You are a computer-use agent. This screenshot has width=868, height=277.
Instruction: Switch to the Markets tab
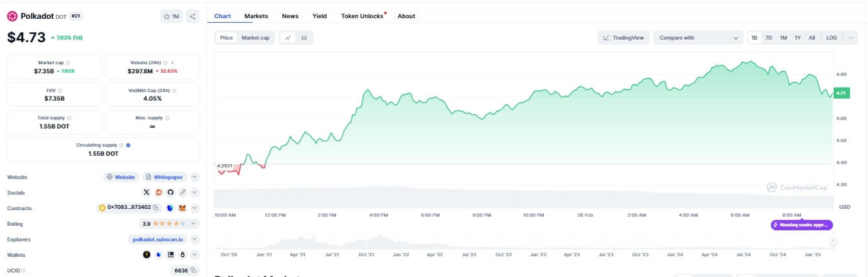(x=256, y=16)
